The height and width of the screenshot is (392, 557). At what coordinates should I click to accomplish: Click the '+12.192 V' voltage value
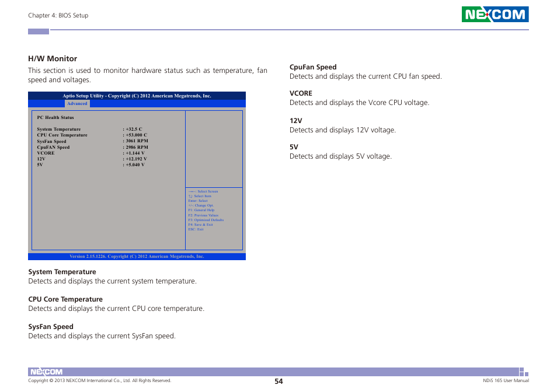tap(136, 159)
